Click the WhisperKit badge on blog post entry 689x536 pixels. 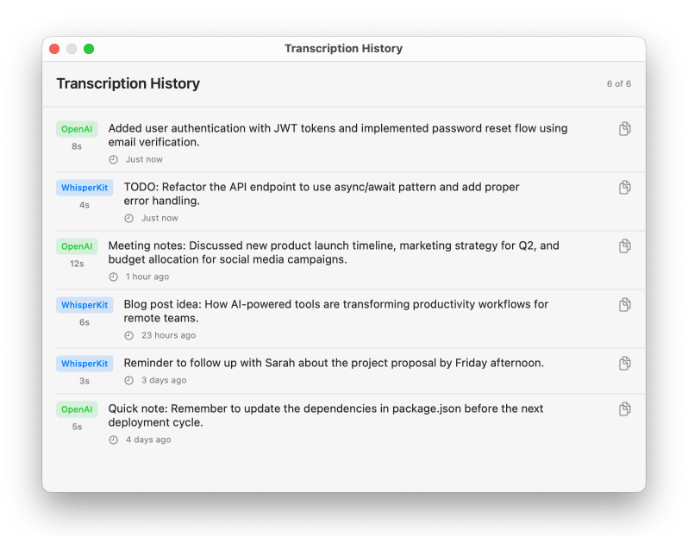[x=84, y=305]
